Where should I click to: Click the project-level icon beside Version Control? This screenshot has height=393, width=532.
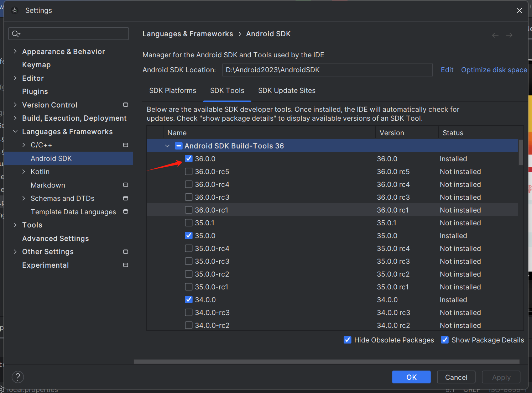coord(125,105)
